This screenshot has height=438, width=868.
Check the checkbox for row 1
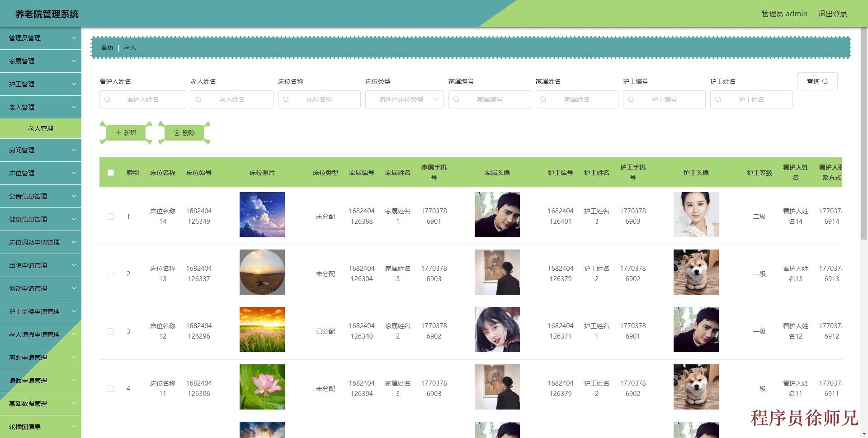pos(111,217)
